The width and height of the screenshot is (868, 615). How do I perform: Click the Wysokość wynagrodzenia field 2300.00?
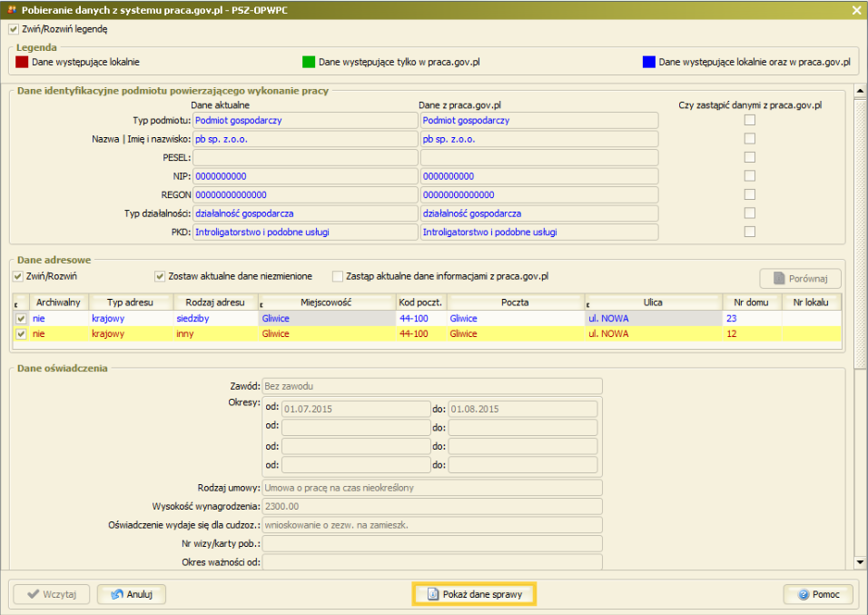pyautogui.click(x=432, y=506)
